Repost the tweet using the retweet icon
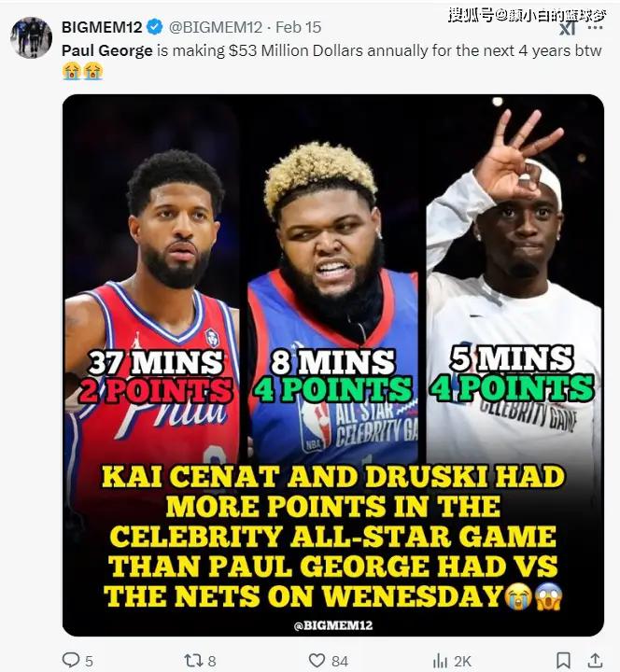Viewport: 620px width, 672px height. (192, 661)
